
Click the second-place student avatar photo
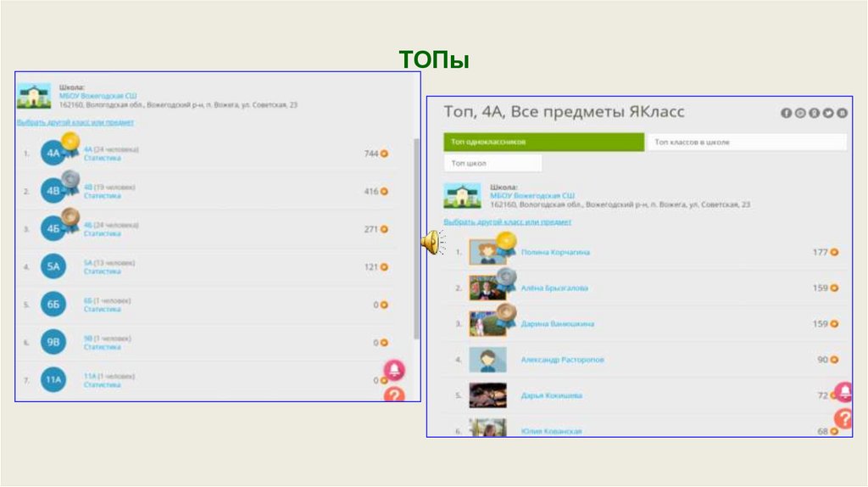487,288
